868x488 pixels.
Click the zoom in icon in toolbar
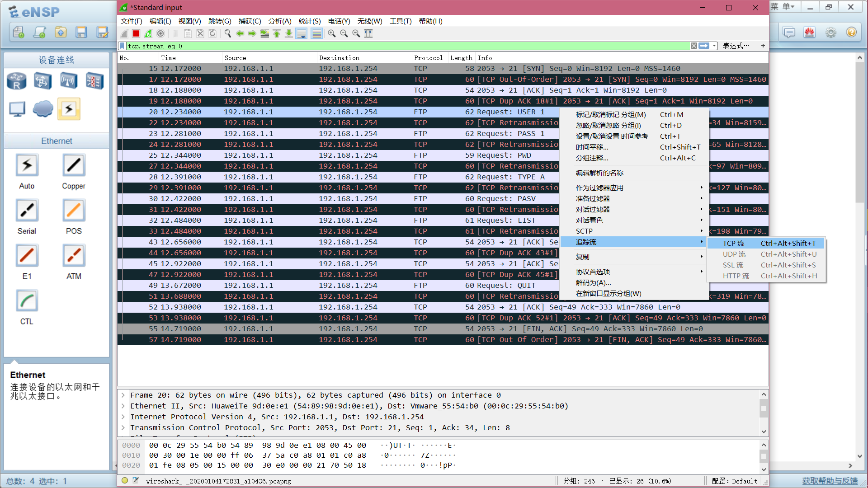[332, 33]
